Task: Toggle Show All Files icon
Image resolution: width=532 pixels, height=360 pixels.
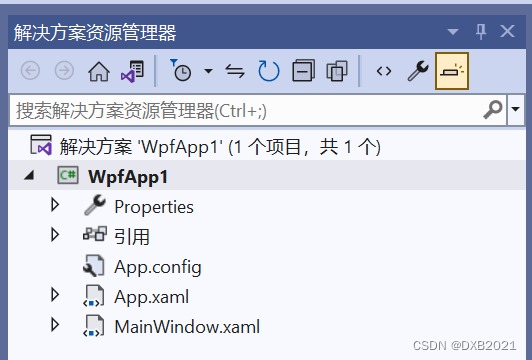Action: [337, 71]
